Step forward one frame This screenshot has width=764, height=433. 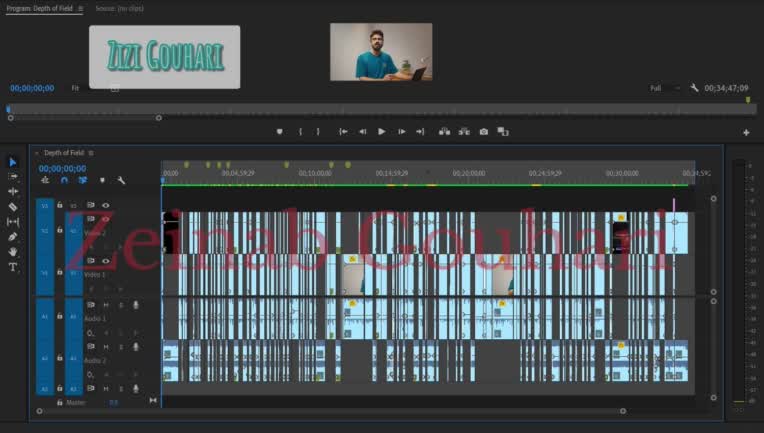point(401,132)
